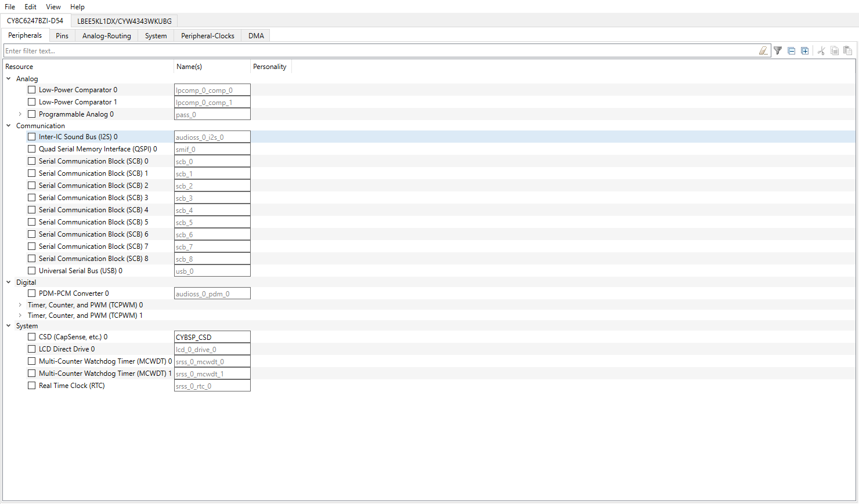Enable Universal Serial Bus (USB) 0
Viewport: 859px width, 504px height.
[32, 271]
